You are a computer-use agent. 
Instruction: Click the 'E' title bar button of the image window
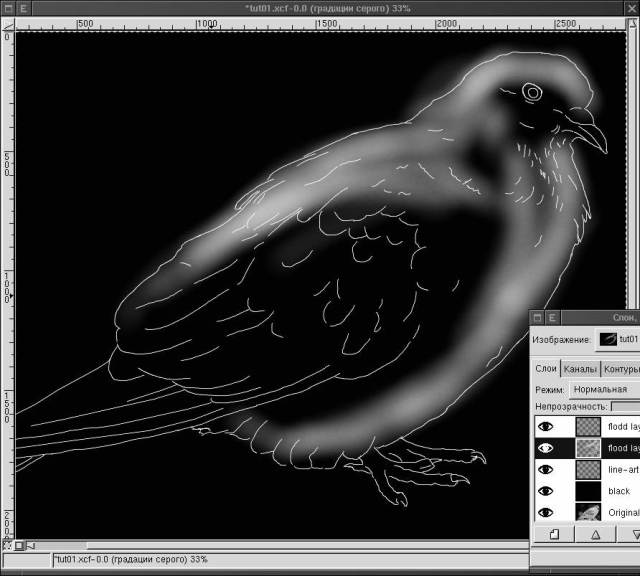point(24,8)
